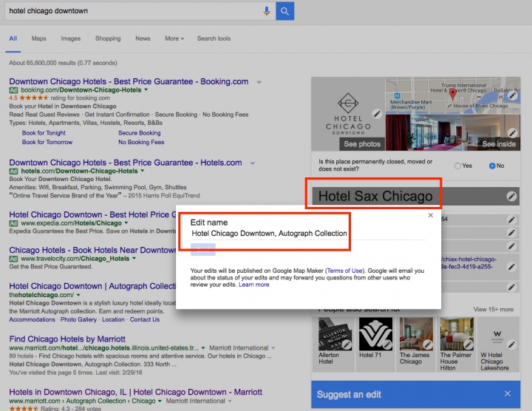Switch to the Images tab
The width and height of the screenshot is (532, 411).
[x=71, y=38]
